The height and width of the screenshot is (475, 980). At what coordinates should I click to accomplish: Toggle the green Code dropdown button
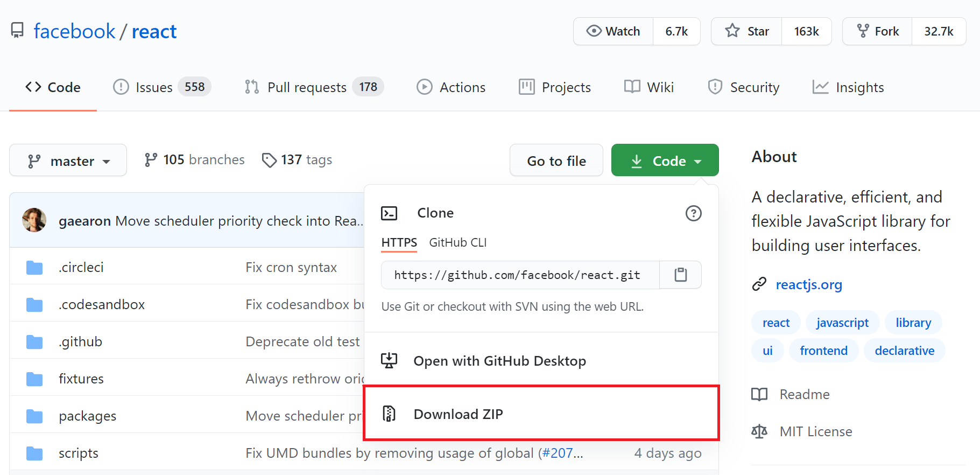click(665, 160)
